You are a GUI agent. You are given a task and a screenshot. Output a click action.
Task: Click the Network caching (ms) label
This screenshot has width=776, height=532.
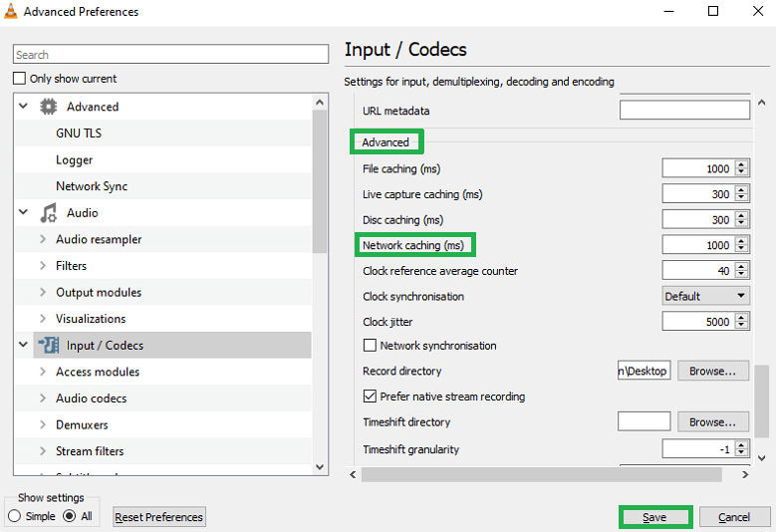[x=413, y=245]
